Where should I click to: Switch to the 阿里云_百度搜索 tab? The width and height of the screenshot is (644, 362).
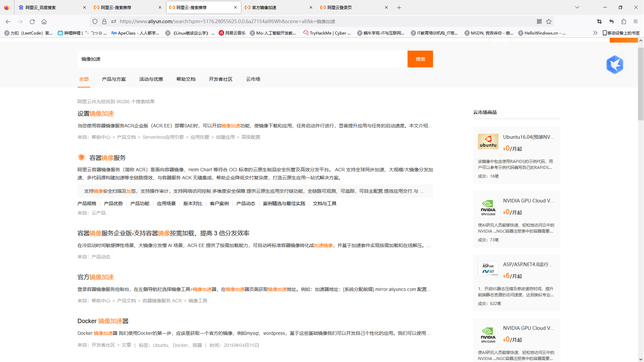[52, 7]
